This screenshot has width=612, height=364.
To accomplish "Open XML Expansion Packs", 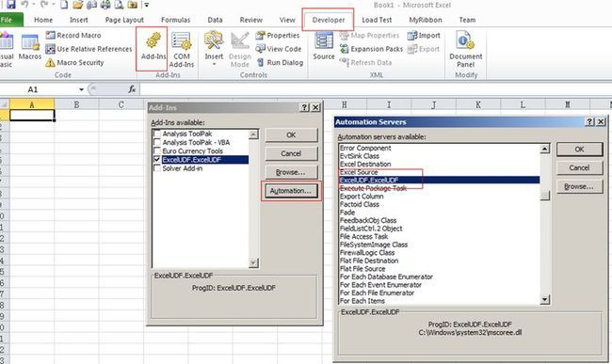I will pos(371,49).
